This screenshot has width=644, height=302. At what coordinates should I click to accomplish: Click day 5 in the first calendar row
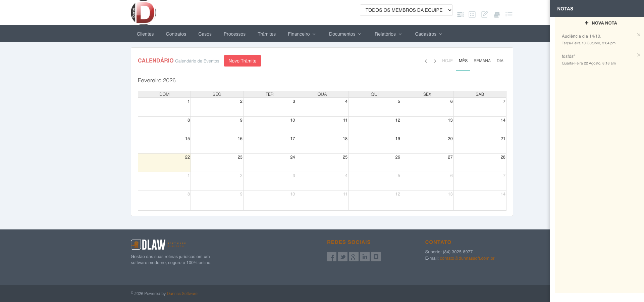pyautogui.click(x=375, y=107)
